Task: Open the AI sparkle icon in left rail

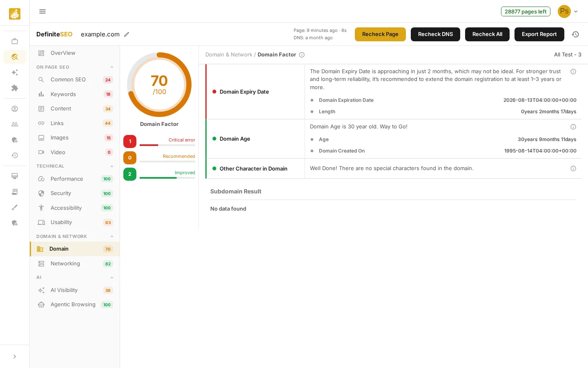Action: (x=15, y=72)
